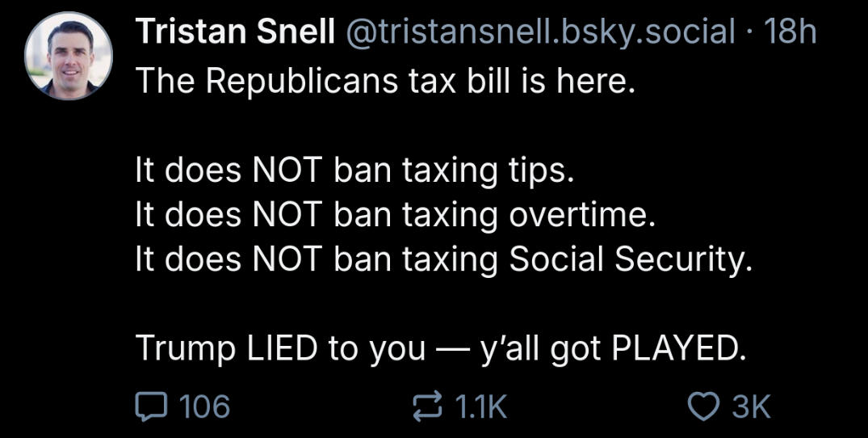Click the word PLAYED in the post

point(675,347)
